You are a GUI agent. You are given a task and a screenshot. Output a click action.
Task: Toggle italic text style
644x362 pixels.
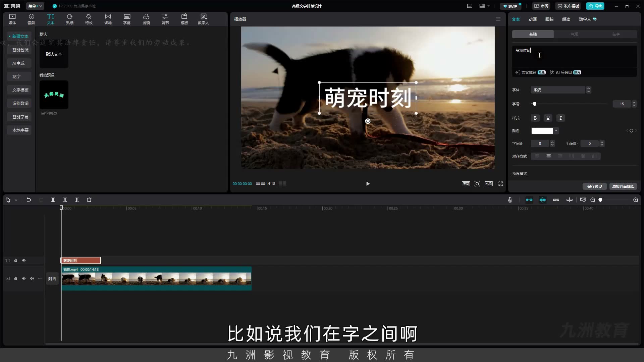(x=560, y=118)
